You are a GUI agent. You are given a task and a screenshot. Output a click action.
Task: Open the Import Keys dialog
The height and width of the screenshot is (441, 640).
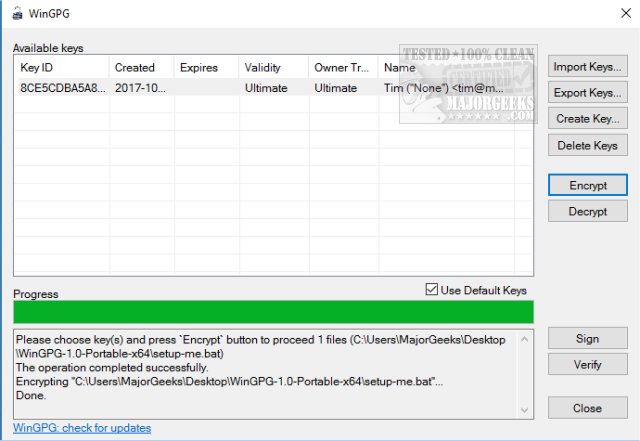(587, 67)
